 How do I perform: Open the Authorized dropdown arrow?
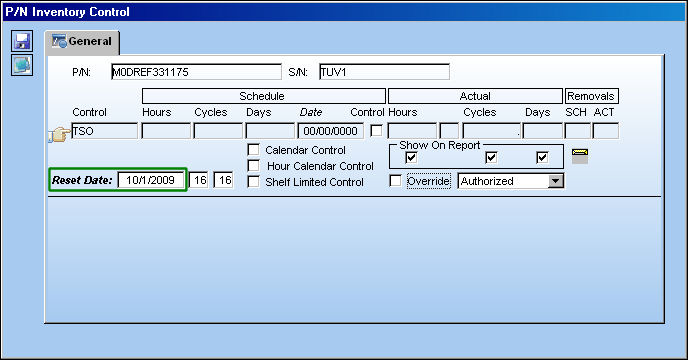point(555,181)
